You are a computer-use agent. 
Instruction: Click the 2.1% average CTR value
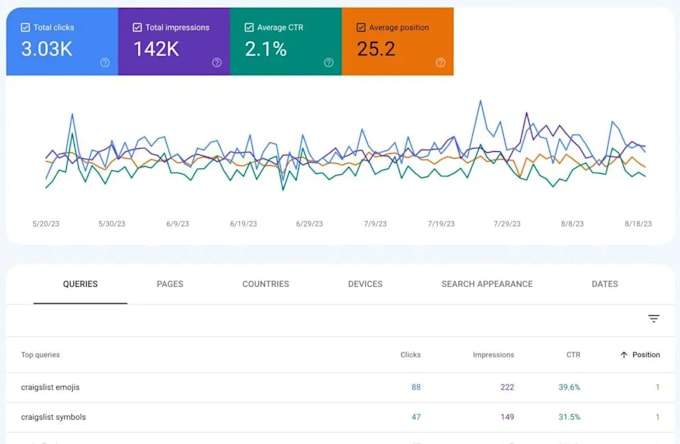(x=266, y=49)
